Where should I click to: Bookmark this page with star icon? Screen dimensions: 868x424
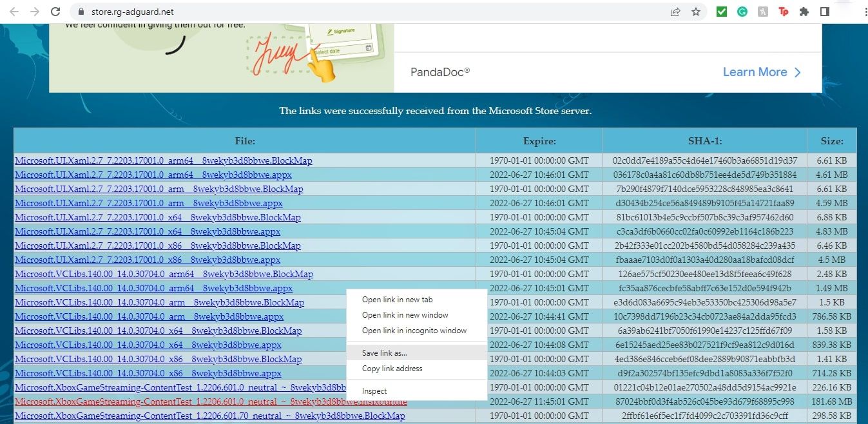tap(696, 12)
